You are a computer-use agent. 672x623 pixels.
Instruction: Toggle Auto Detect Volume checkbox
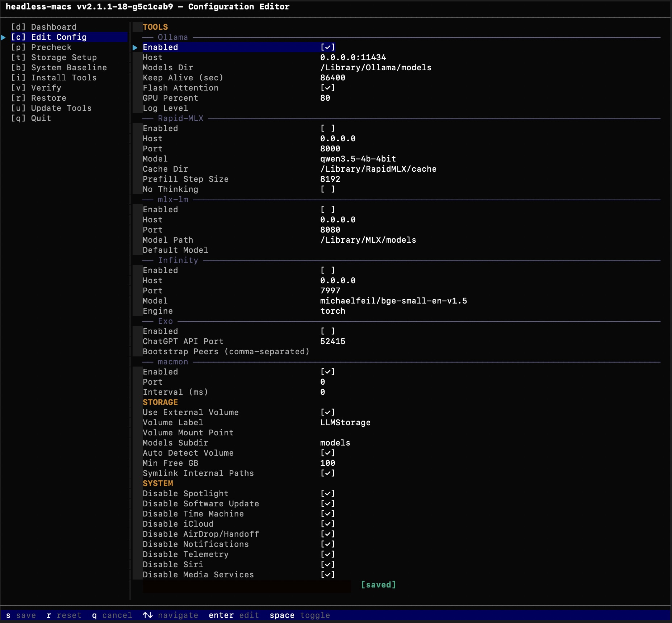327,453
